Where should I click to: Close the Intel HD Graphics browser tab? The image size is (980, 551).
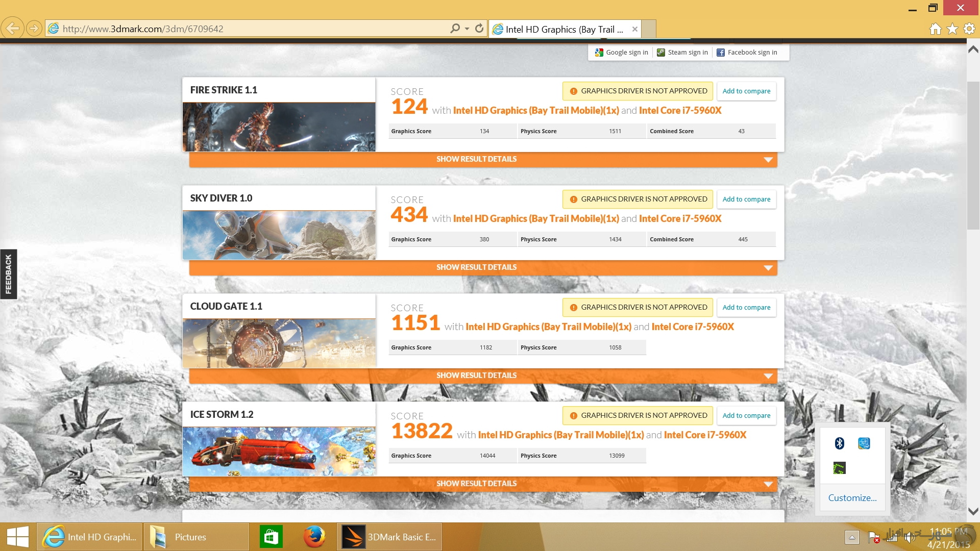(634, 29)
